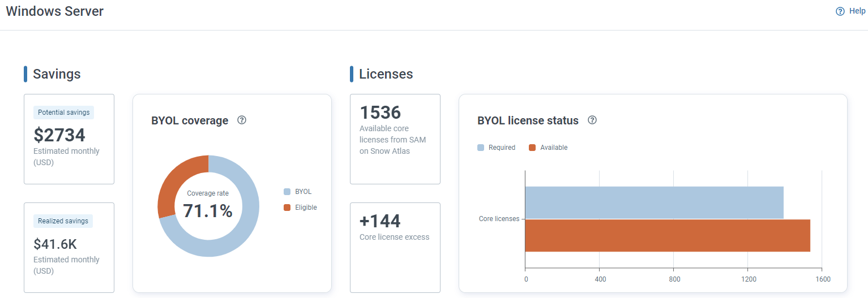Click the BYOL license status info icon

[x=592, y=120]
